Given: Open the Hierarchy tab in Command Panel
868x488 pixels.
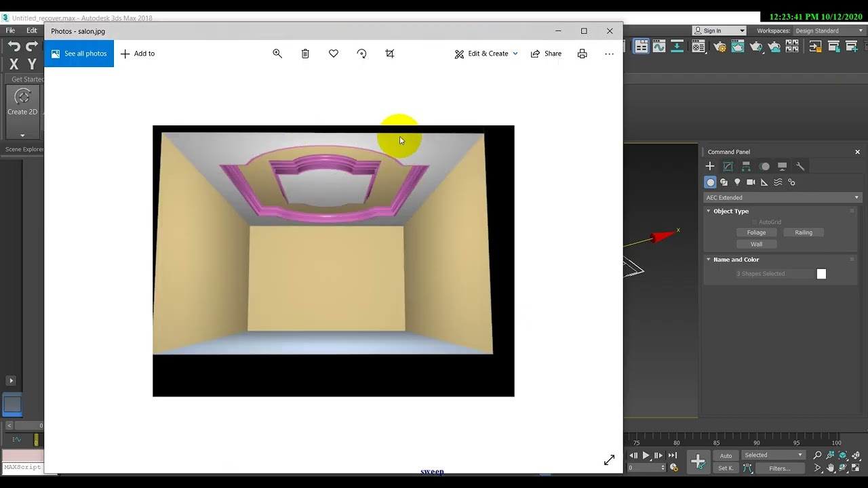Looking at the screenshot, I should tap(746, 166).
